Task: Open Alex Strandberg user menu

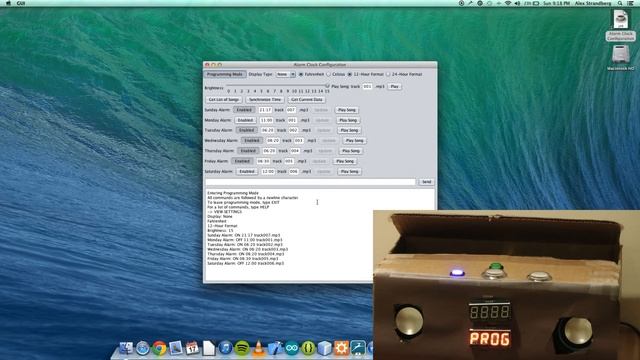Action: click(593, 3)
